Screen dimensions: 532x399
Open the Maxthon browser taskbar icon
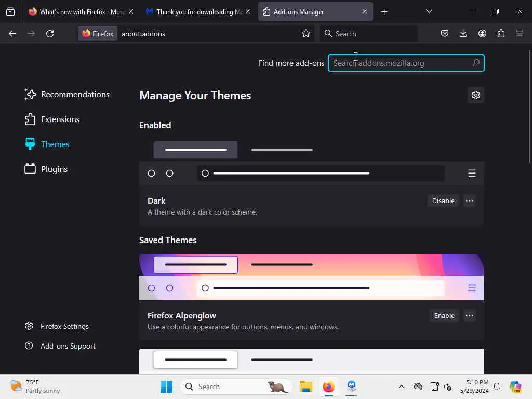pyautogui.click(x=352, y=387)
